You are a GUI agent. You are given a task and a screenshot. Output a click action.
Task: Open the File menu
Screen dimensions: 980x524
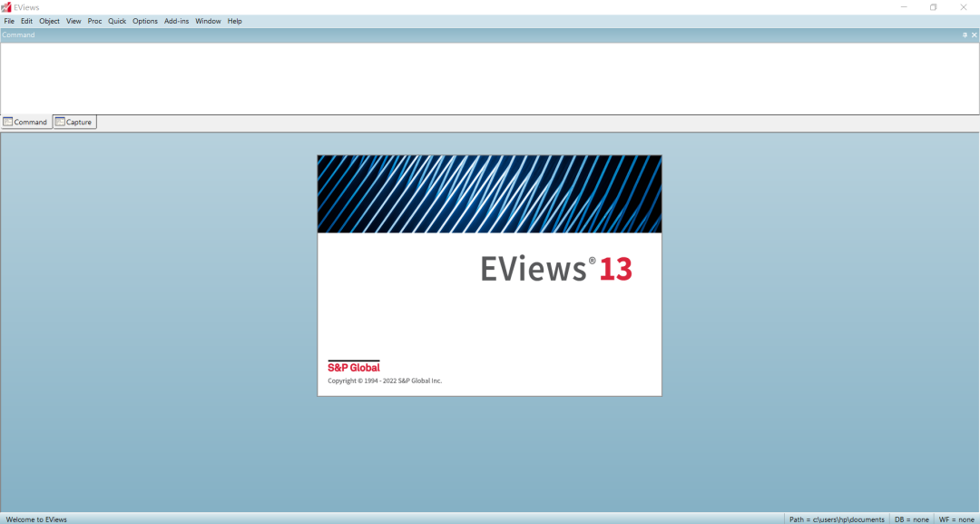coord(8,20)
